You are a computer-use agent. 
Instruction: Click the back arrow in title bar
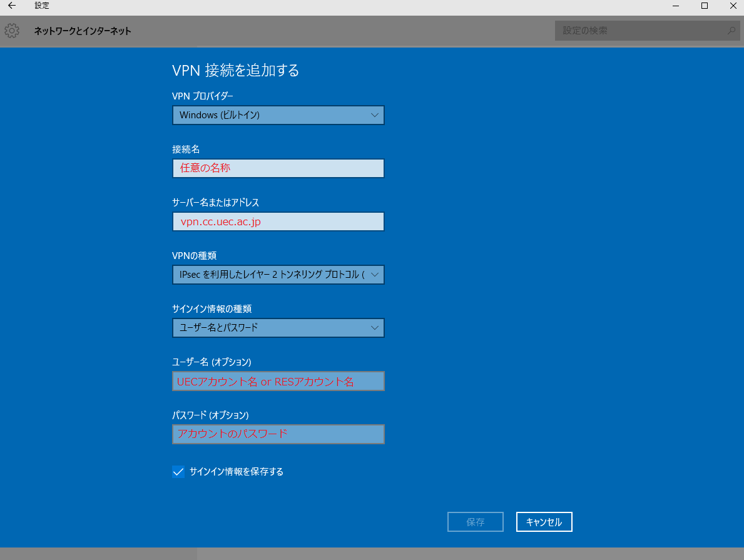click(12, 6)
